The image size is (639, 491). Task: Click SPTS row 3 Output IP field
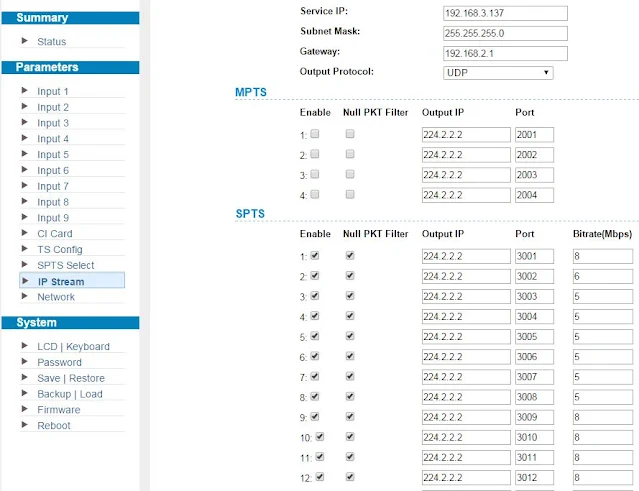point(466,297)
